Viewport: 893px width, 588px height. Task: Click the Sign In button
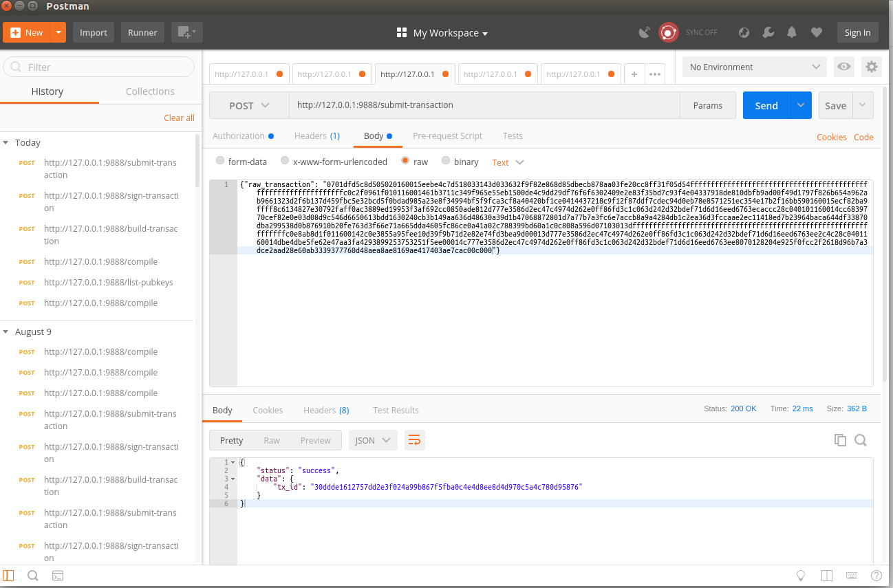[x=857, y=32]
